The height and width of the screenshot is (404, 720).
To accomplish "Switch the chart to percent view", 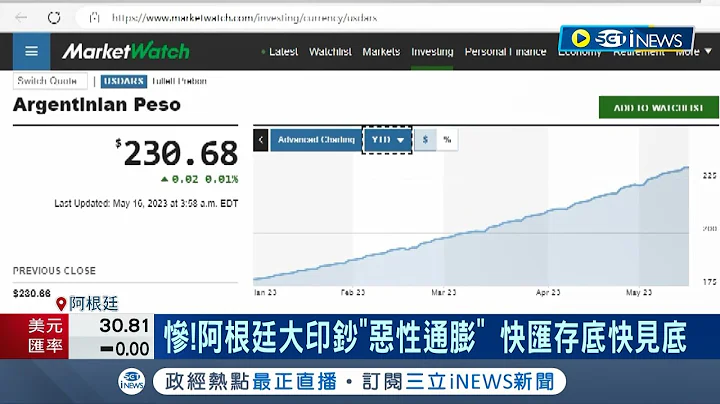I will 447,140.
